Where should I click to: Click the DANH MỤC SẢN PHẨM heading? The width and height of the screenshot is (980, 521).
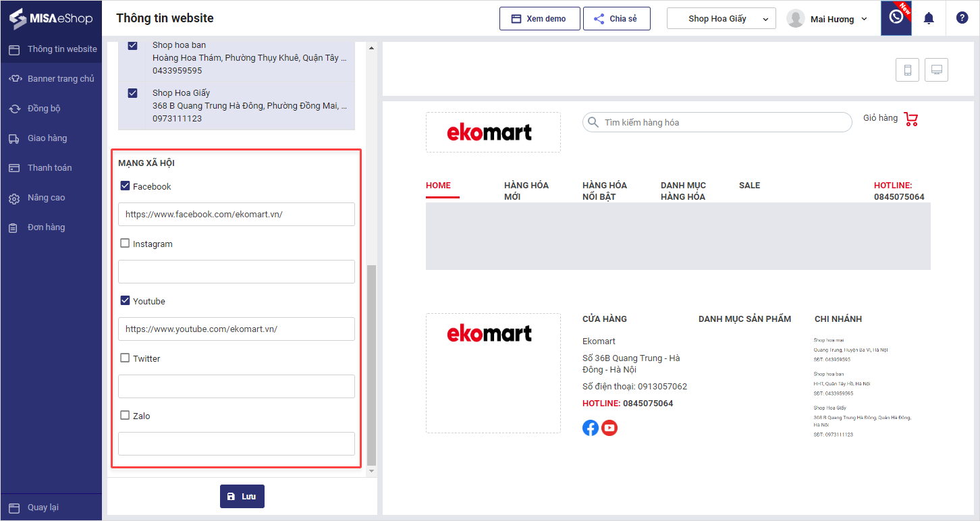click(x=745, y=319)
